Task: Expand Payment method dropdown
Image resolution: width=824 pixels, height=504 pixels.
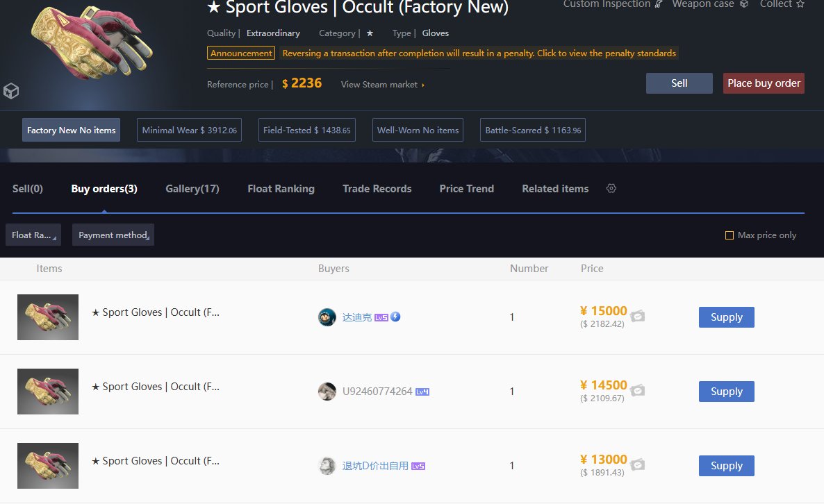Action: coord(113,235)
